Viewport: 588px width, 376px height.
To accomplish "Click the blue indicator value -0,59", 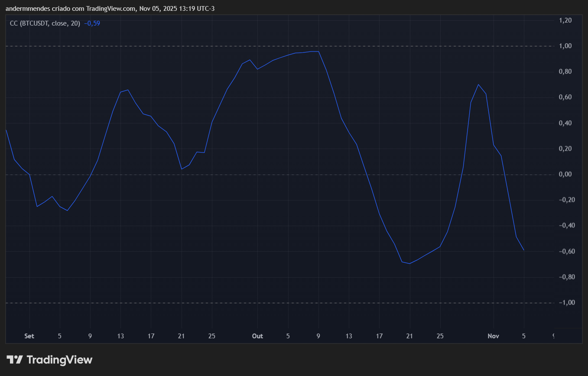I will (92, 23).
